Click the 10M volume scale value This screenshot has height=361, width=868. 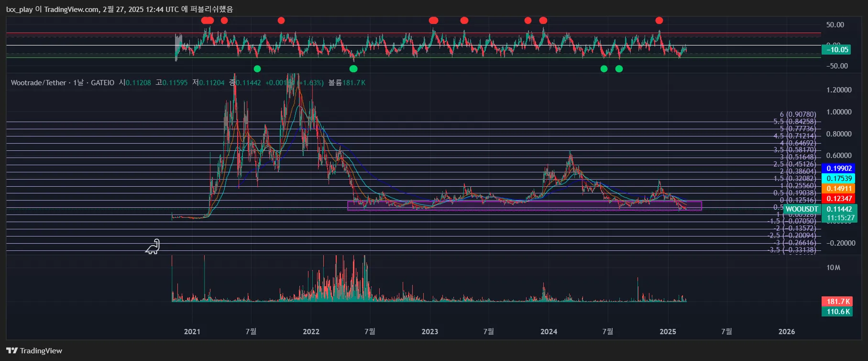(x=833, y=268)
